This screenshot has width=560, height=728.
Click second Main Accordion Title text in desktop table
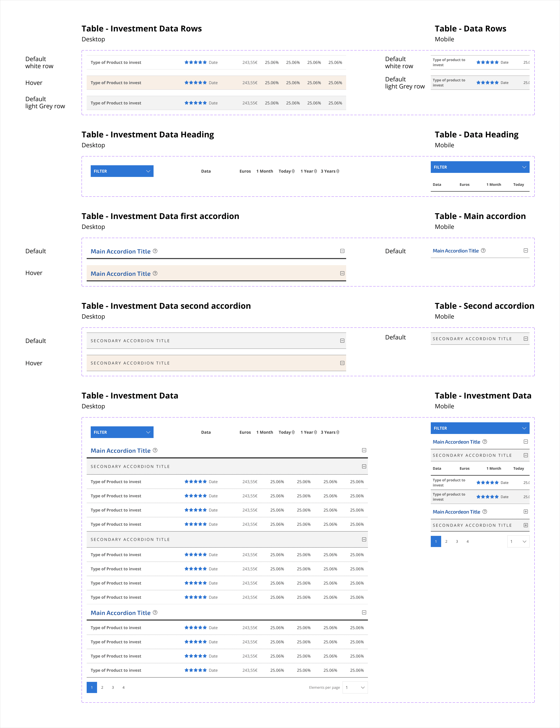121,613
